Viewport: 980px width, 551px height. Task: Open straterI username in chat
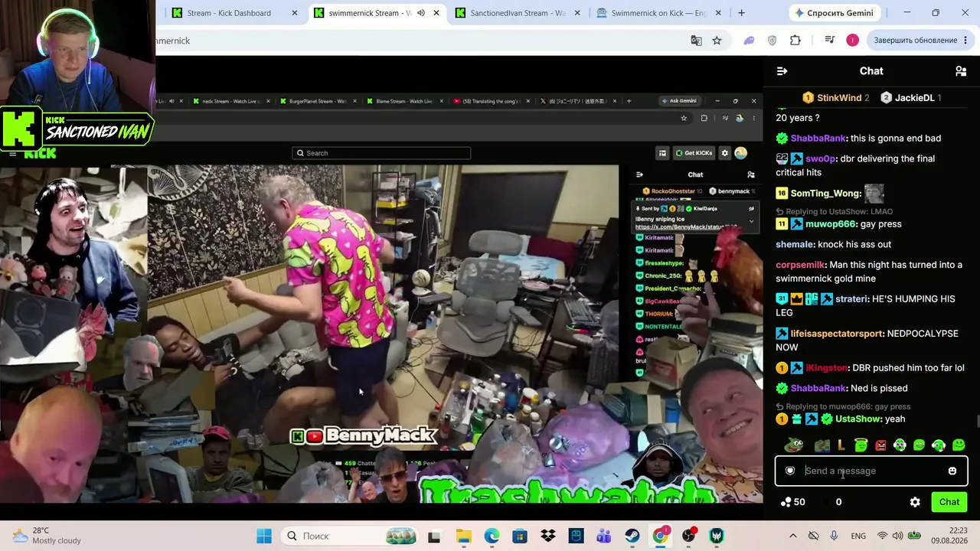(x=851, y=299)
